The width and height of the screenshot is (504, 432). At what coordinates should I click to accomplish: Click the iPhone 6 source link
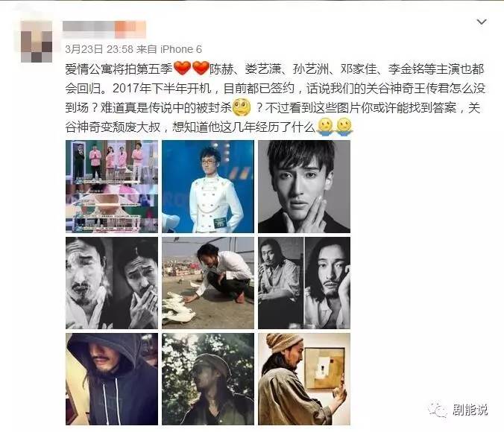coord(181,49)
